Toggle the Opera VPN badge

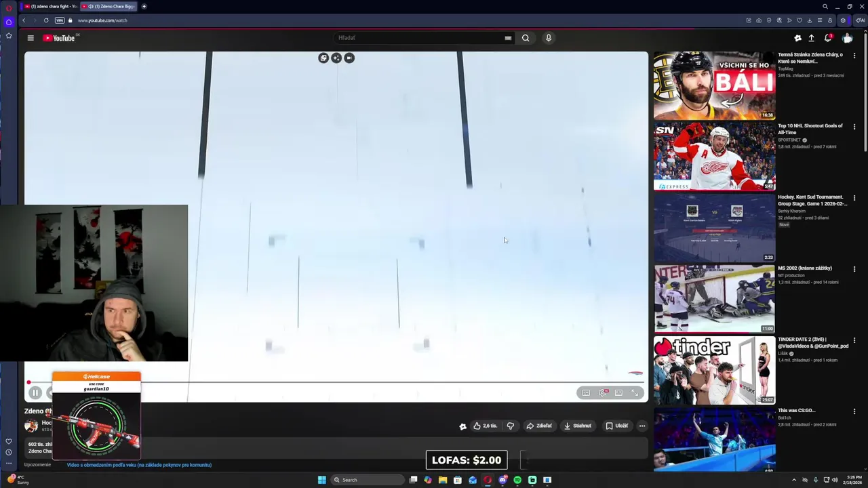point(59,20)
